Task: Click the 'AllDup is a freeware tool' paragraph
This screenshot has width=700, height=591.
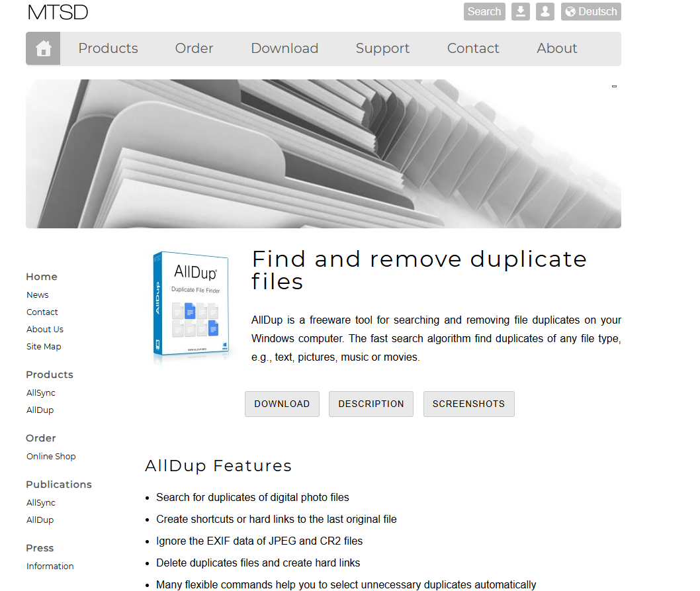Action: point(436,339)
